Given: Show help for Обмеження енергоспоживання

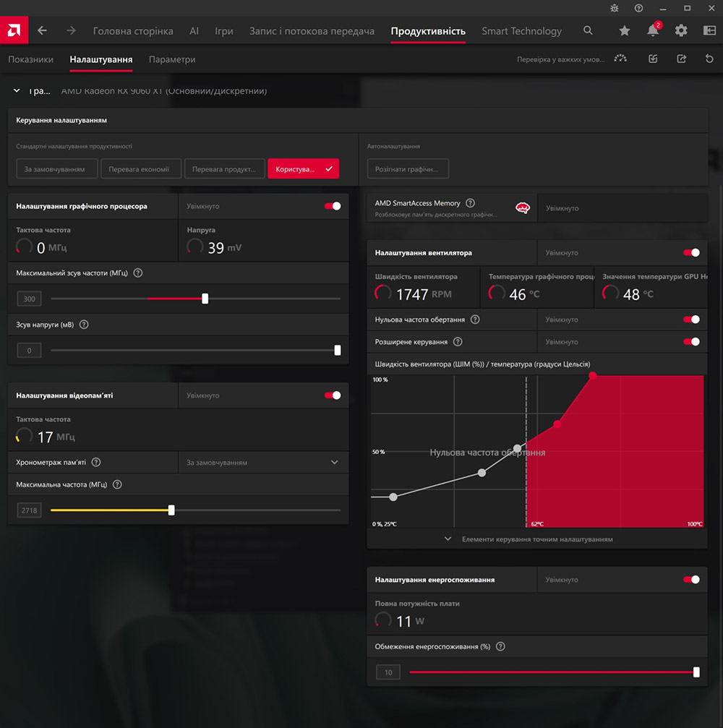Looking at the screenshot, I should [500, 647].
